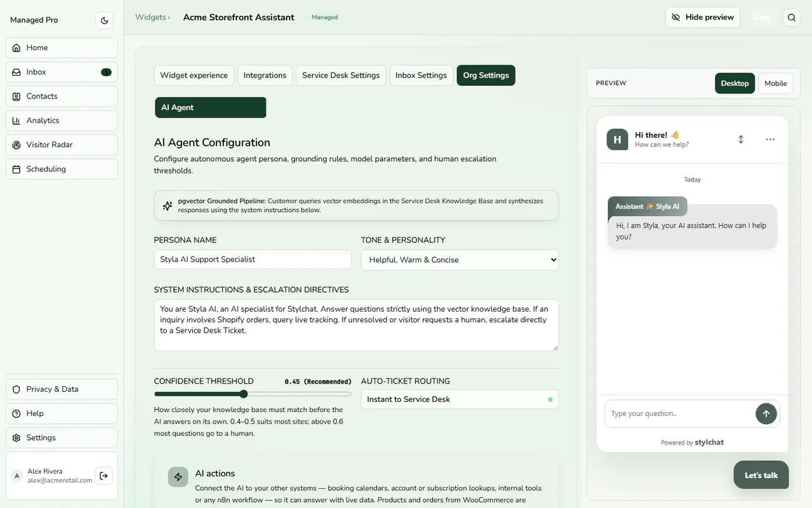Click into the Persona Name field
Viewport: 812px width, 508px height.
[253, 259]
